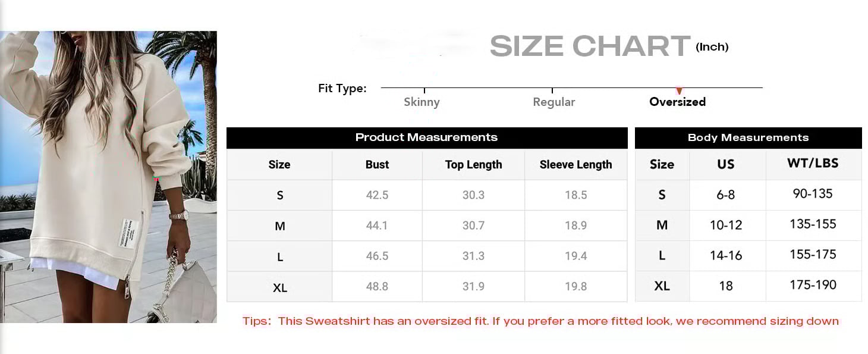Click the WT/LBS column header
Screen dimensions: 868x354
tap(813, 164)
